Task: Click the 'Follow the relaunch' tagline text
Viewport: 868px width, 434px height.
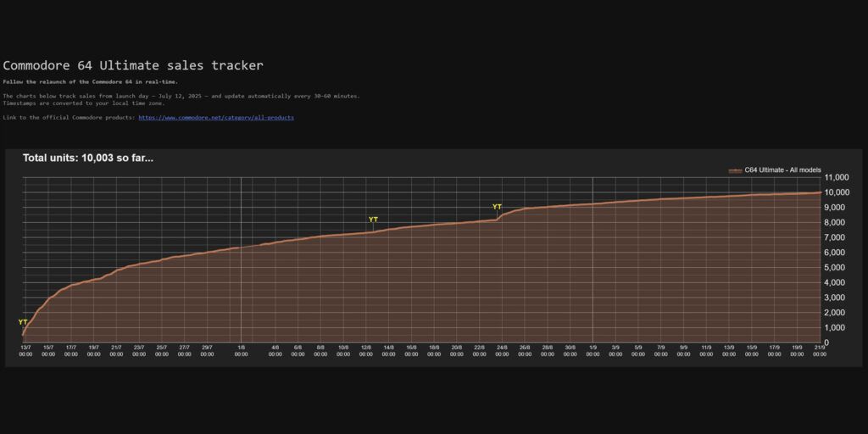Action: point(91,82)
